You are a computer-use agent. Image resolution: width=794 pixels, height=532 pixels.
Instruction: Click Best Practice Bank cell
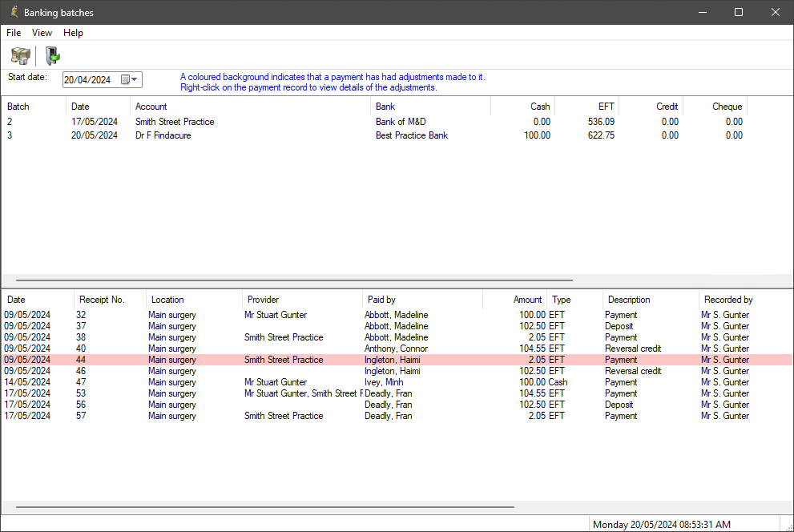pyautogui.click(x=412, y=135)
